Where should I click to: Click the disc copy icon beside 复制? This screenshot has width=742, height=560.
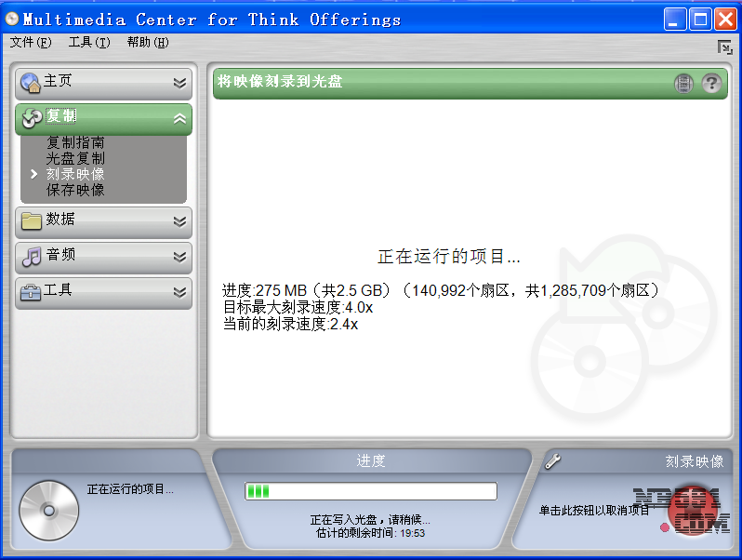point(31,117)
